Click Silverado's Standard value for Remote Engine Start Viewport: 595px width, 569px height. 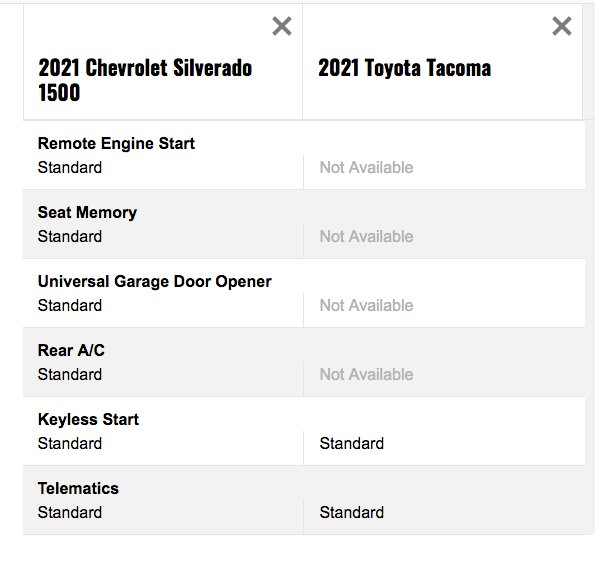tap(70, 167)
